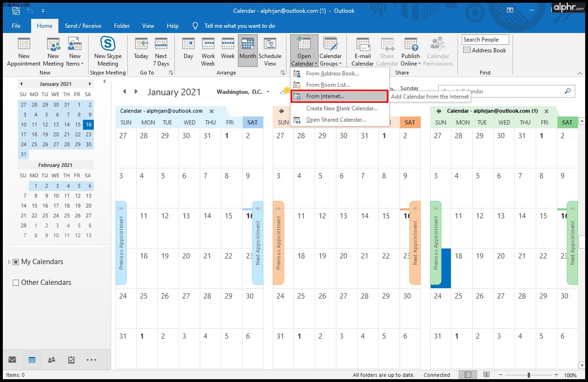
Task: Switch to the Send / Receive tab
Action: [x=83, y=26]
